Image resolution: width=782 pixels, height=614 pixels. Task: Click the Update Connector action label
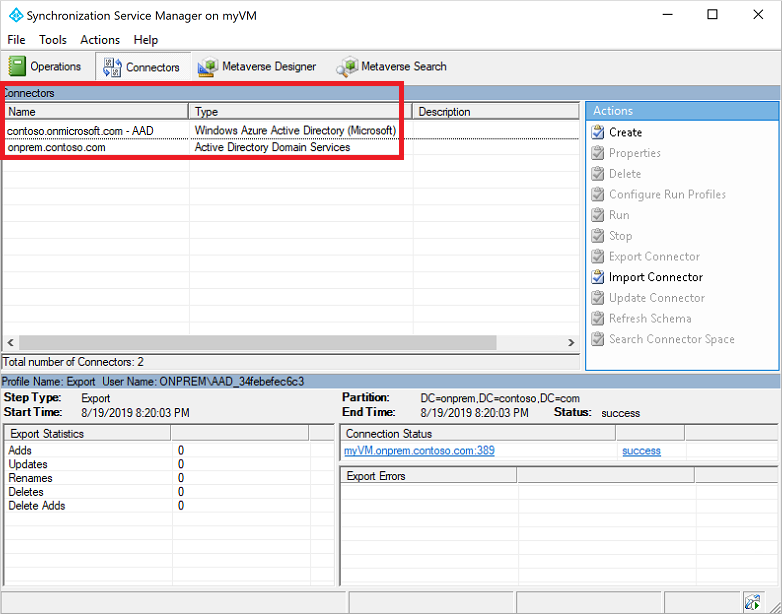coord(657,298)
